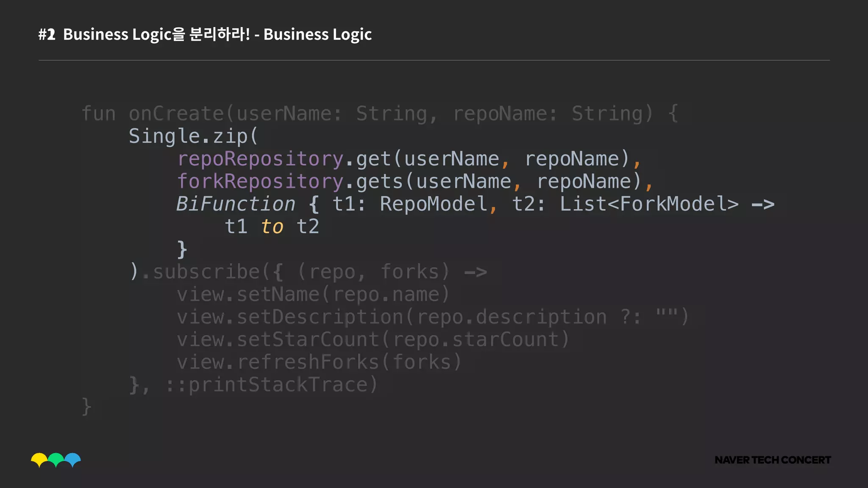Click 'RepoModel' type in BiFunction line

point(434,204)
